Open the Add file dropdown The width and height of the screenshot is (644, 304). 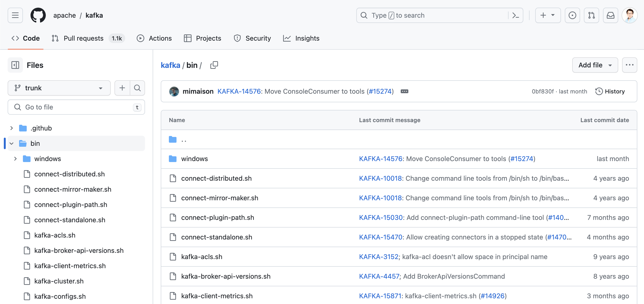(595, 65)
